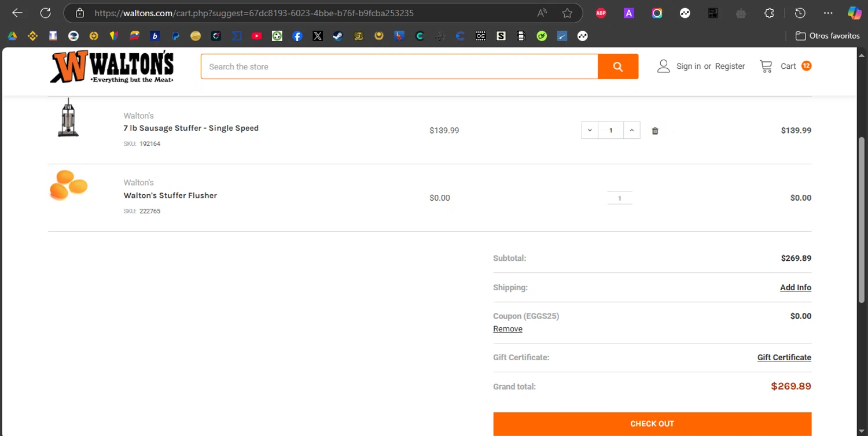Click the user account silhouette icon
868x436 pixels.
pyautogui.click(x=663, y=66)
